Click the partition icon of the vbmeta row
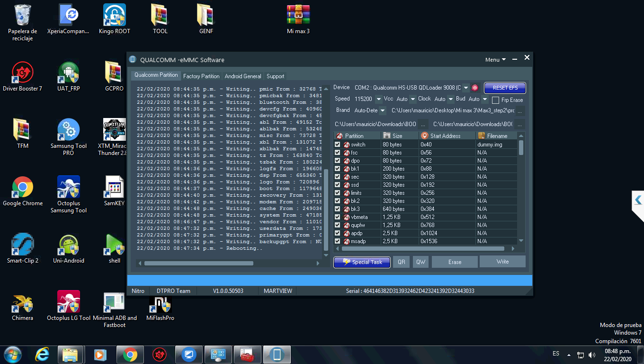644x364 pixels. [347, 217]
